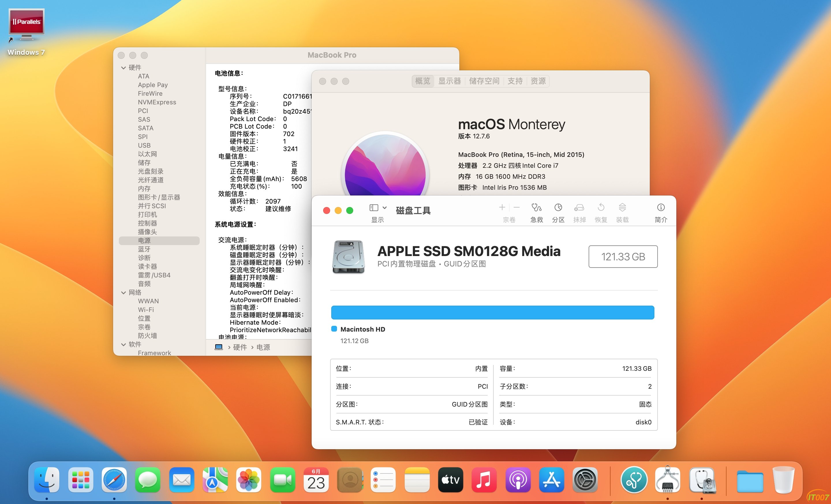Viewport: 831px width, 504px height.
Task: Open the ScreenSearch-style teal app in the Dock
Action: point(634,480)
